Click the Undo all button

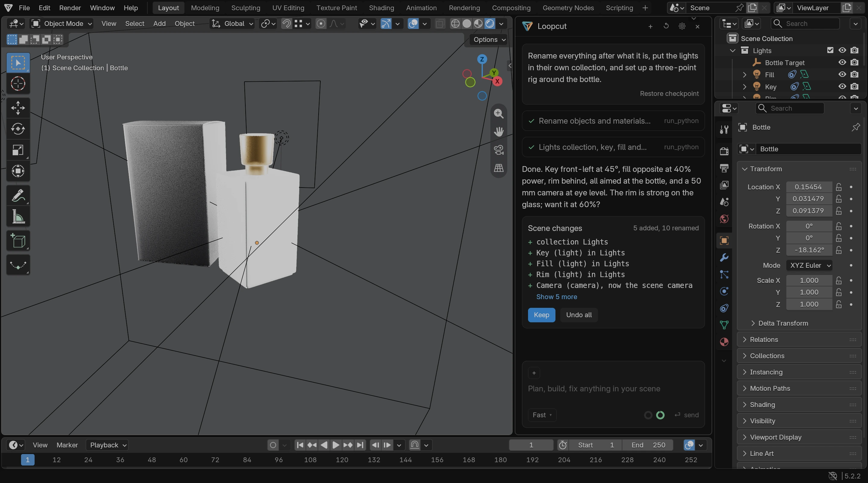click(579, 315)
